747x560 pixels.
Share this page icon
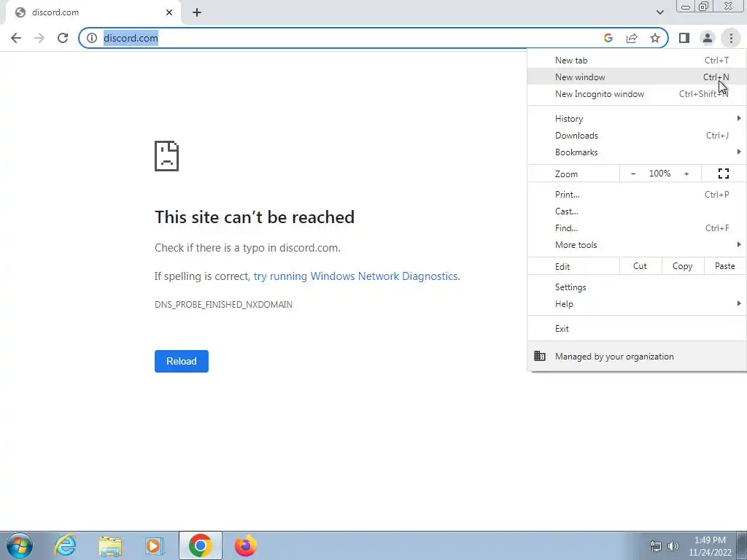tap(632, 38)
